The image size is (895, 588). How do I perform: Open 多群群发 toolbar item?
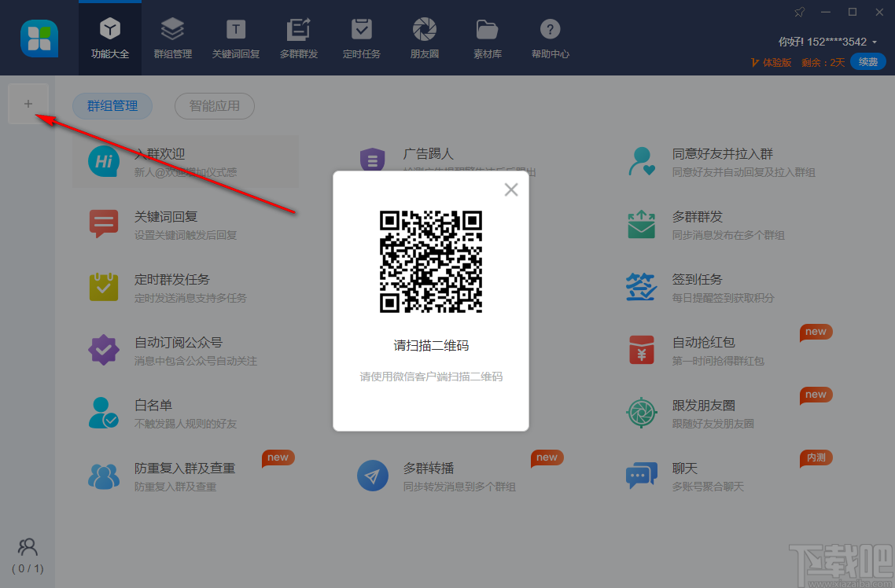tap(299, 39)
